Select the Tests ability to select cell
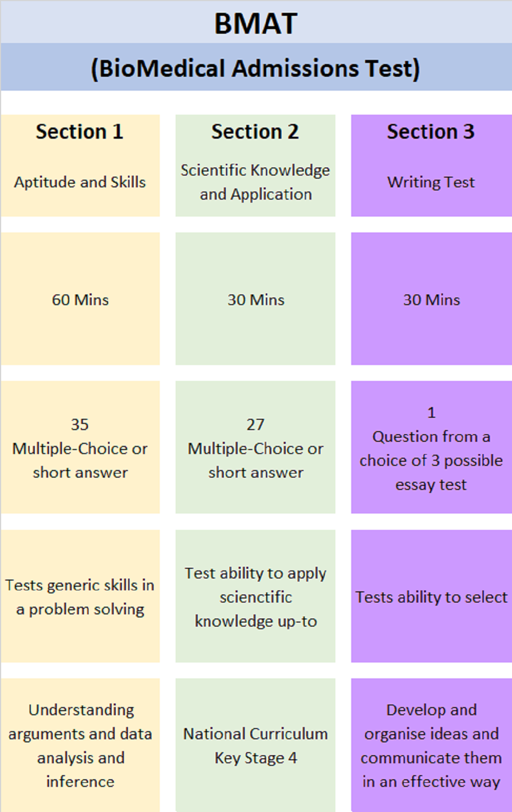 [432, 596]
